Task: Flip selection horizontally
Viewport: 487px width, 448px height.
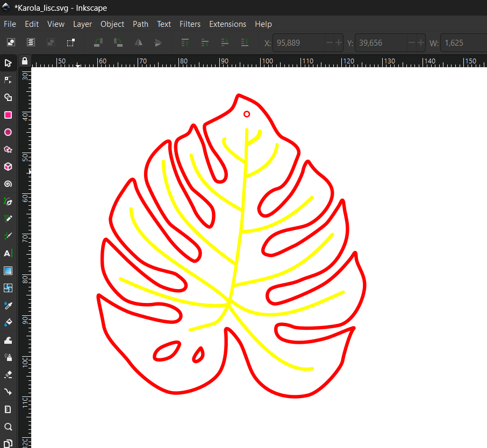Action: coord(138,42)
